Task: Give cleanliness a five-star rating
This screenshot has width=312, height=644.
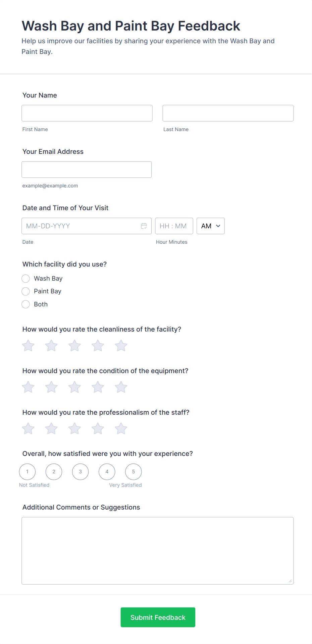Action: click(121, 346)
